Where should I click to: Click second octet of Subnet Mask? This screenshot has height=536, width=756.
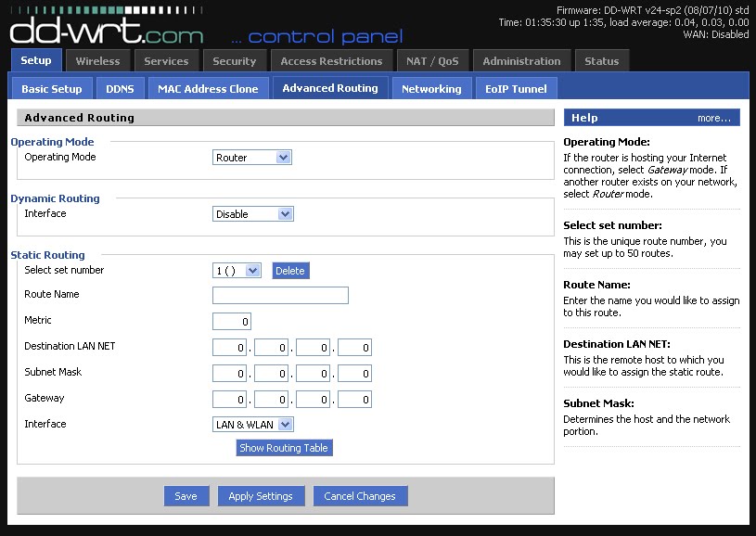tap(271, 374)
